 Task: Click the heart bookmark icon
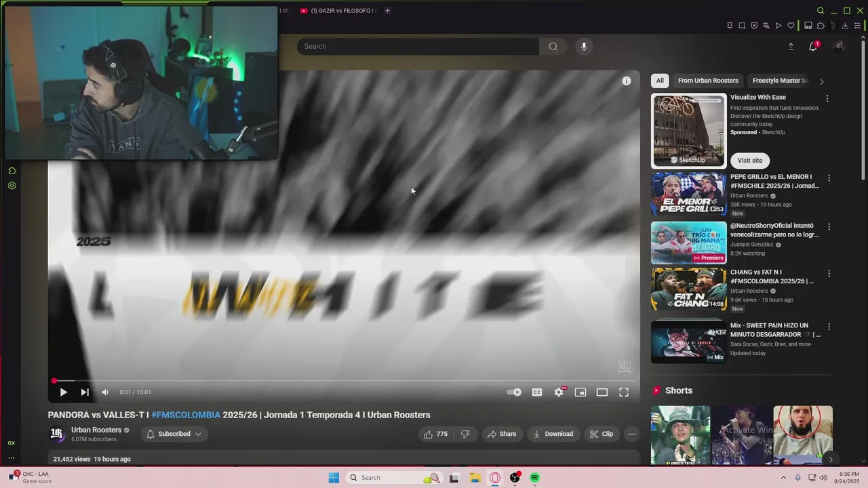(x=791, y=26)
